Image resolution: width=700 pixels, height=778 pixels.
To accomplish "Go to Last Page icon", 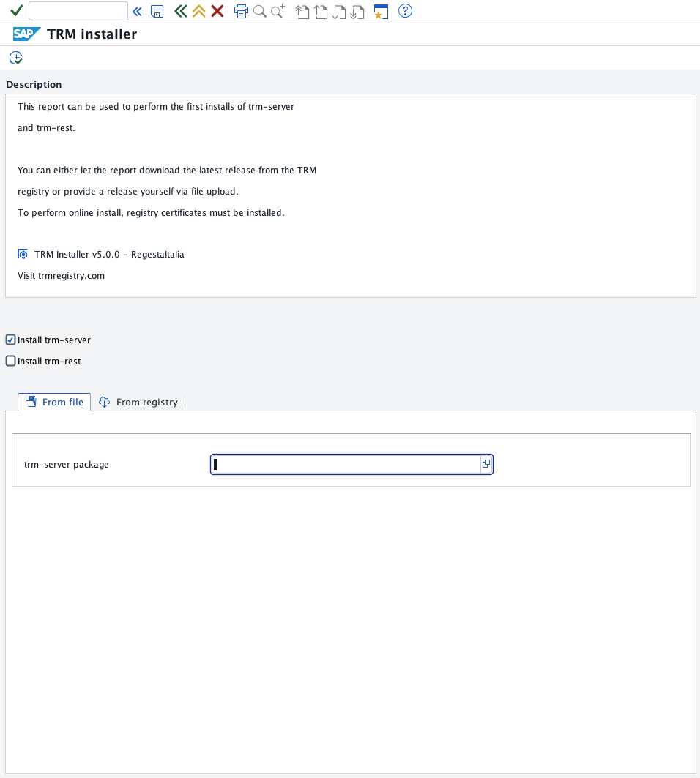I will pos(357,12).
